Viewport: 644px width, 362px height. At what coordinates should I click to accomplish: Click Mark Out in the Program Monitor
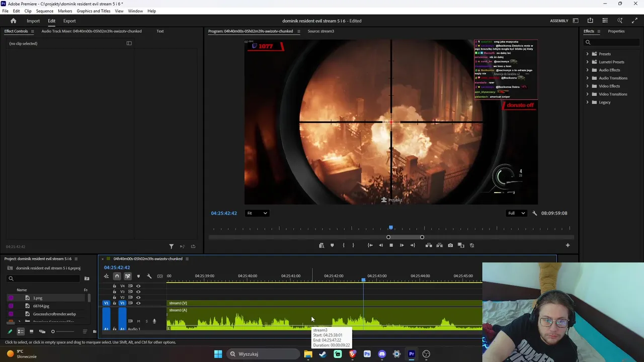pyautogui.click(x=353, y=245)
